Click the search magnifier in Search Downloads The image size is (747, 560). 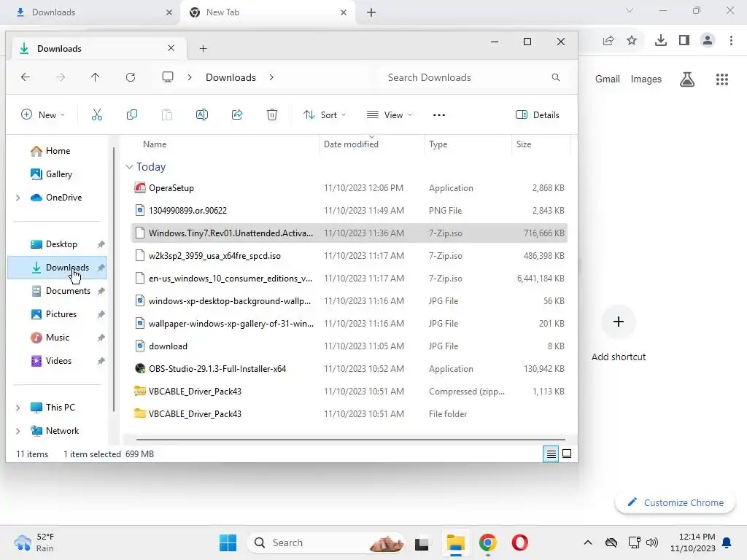pyautogui.click(x=555, y=77)
